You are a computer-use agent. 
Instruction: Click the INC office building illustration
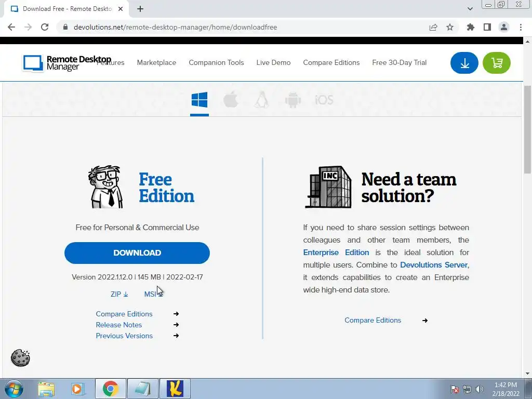(328, 187)
